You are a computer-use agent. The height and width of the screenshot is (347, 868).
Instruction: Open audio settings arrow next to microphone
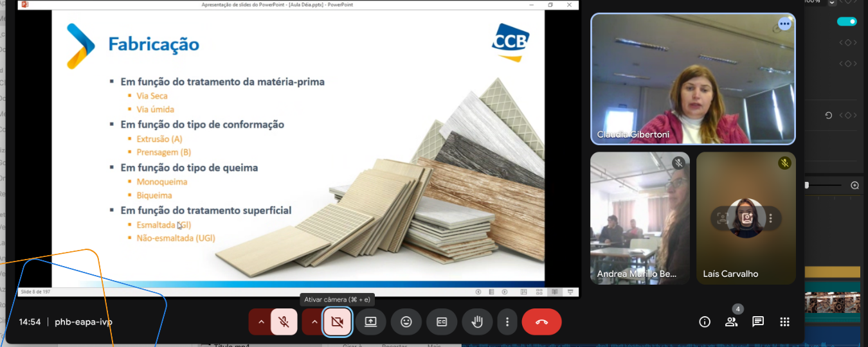click(260, 322)
